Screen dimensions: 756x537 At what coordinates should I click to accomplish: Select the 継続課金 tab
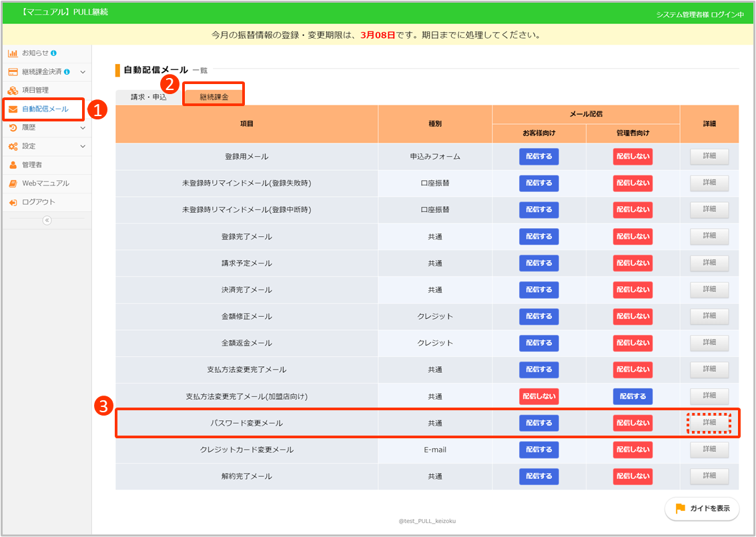[214, 97]
